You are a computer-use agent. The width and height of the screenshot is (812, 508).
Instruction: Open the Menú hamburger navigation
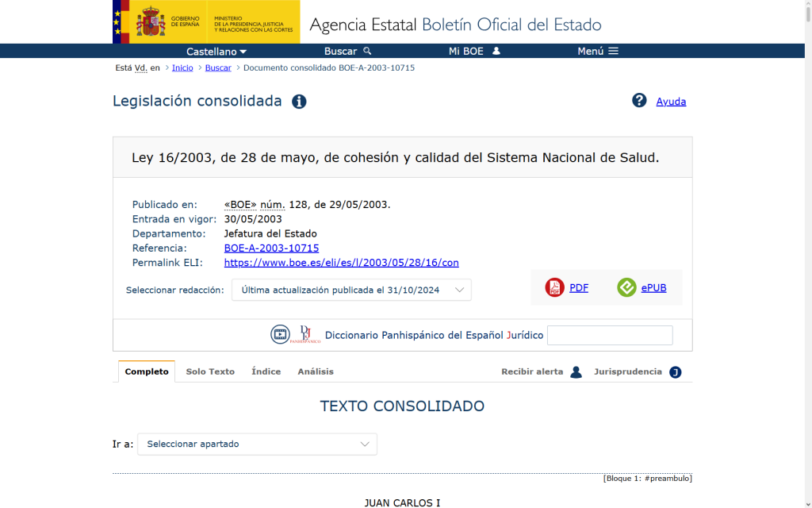click(597, 51)
